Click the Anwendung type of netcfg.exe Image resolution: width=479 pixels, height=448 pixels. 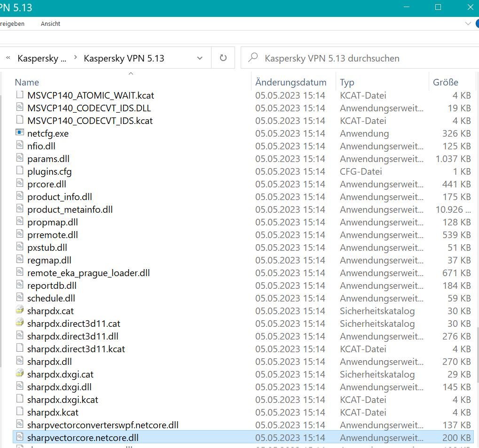tap(364, 134)
